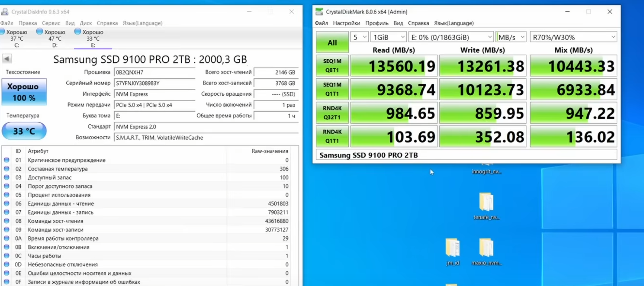Click the SEQ1M Q8T1 write result 13261.38
Image resolution: width=644 pixels, height=286 pixels.
tap(483, 66)
